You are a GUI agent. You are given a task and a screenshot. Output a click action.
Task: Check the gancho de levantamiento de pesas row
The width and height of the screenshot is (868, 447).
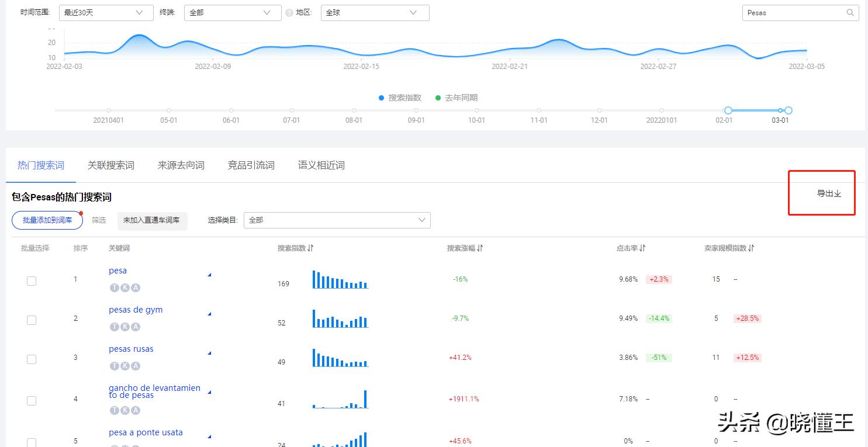click(32, 400)
